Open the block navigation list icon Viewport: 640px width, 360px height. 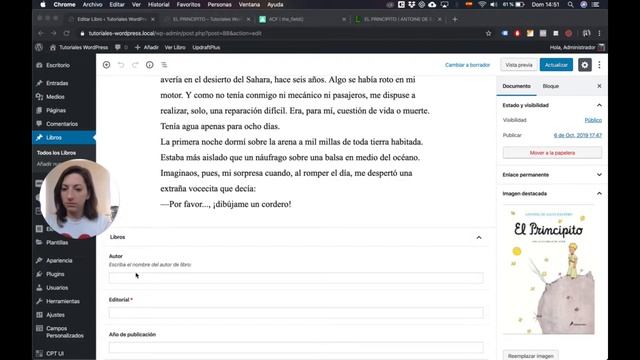(164, 65)
